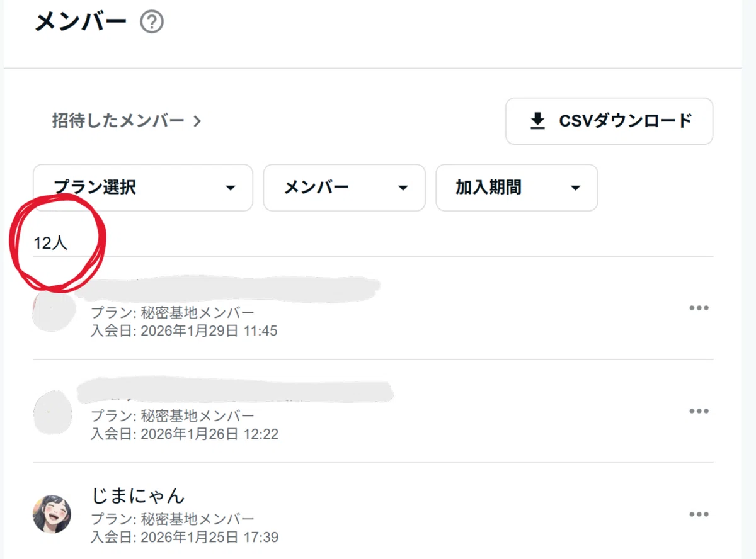Click the chevron next to 招待したメンバー
Viewport: 756px width, 559px height.
pos(197,121)
